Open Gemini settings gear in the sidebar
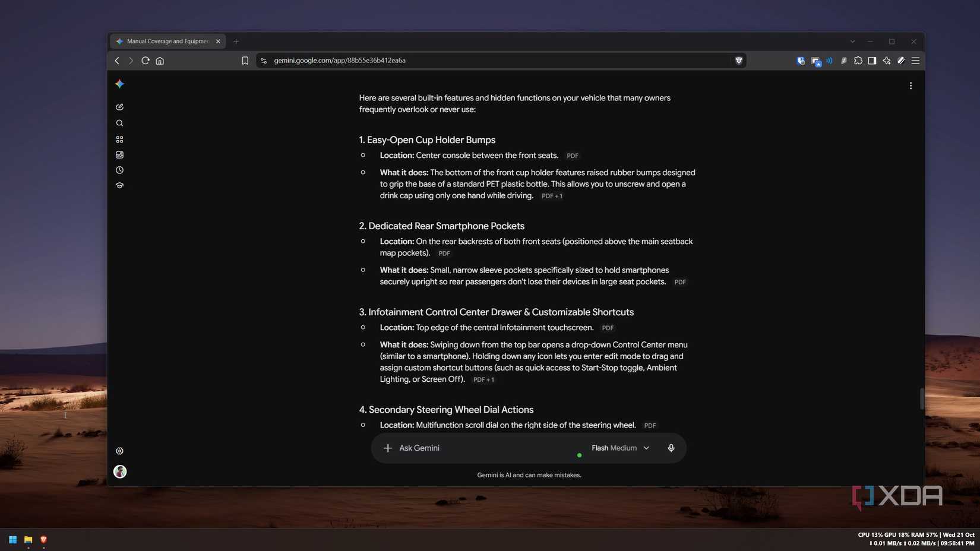980x551 pixels. (x=119, y=451)
